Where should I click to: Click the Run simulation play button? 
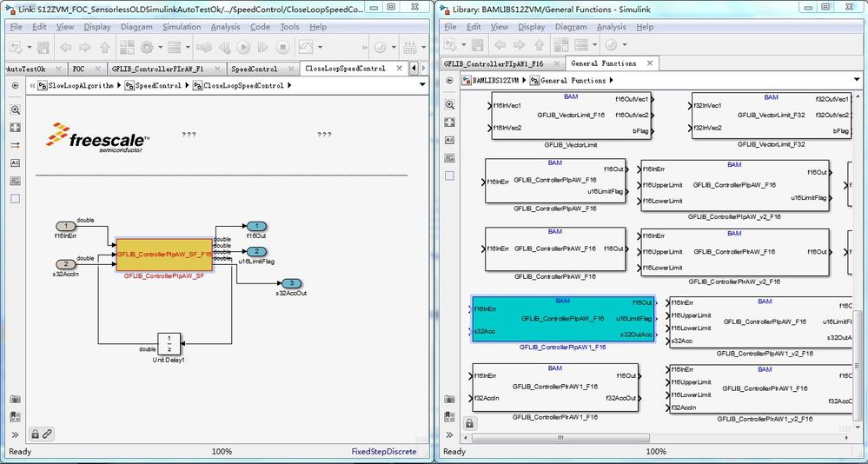pos(243,47)
